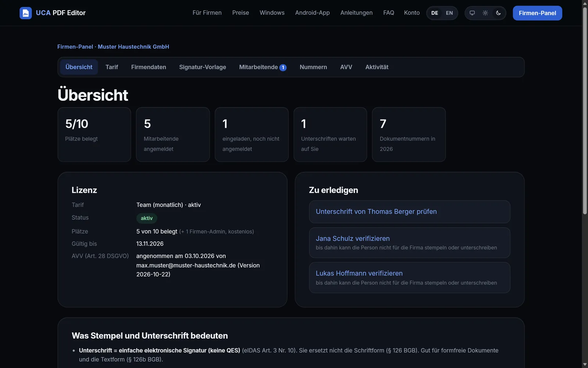
Task: Open FAQ page
Action: pyautogui.click(x=388, y=13)
